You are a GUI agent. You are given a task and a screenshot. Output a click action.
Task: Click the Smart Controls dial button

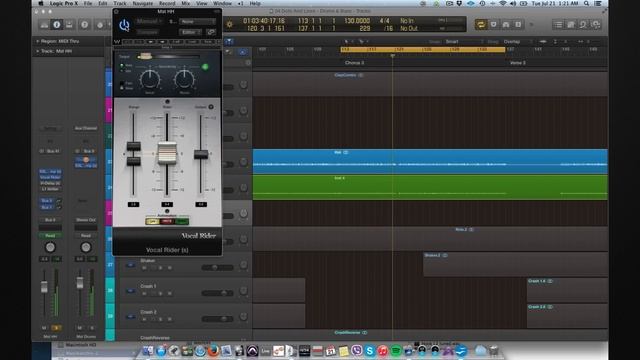click(x=100, y=24)
